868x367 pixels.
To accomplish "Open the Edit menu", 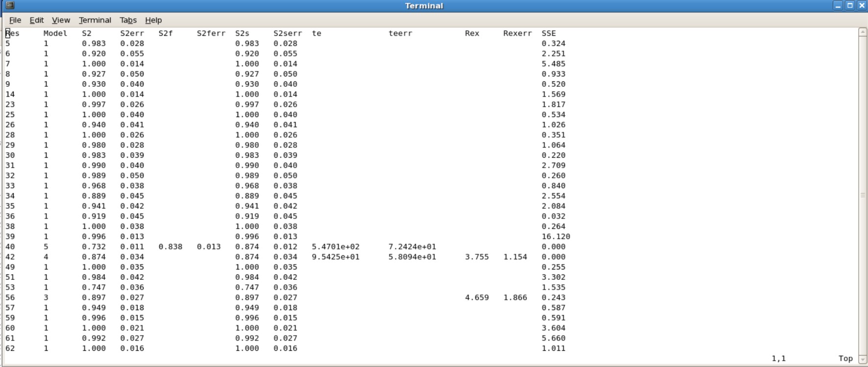I will coord(36,20).
